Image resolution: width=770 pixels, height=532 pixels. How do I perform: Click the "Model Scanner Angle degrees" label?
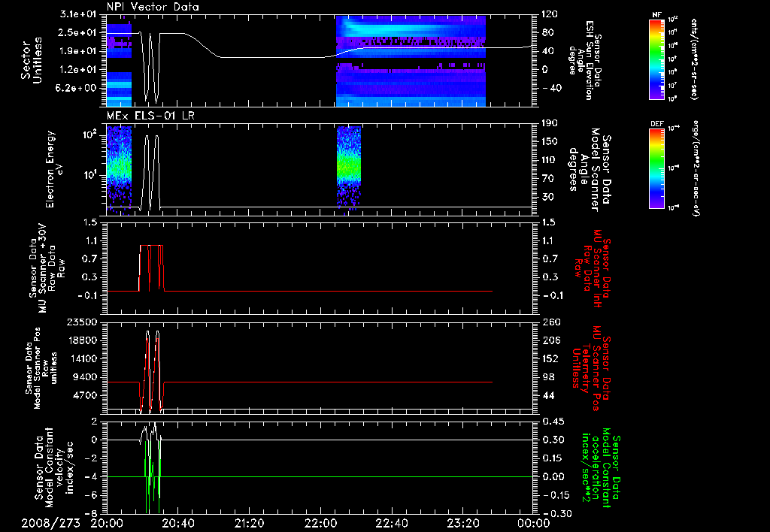[590, 170]
